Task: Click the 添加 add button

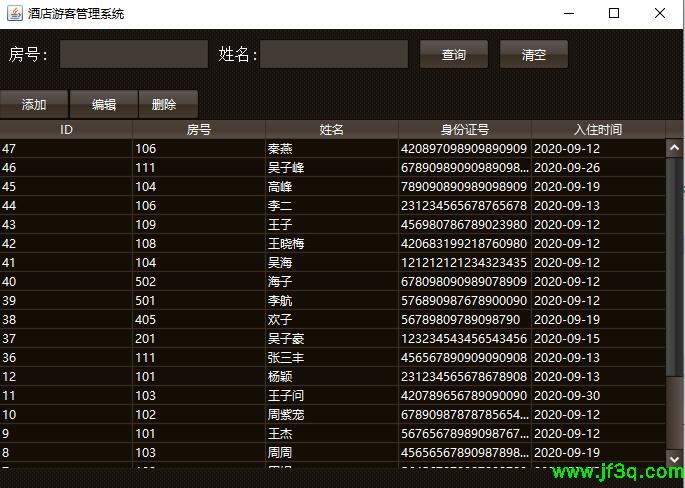Action: coord(34,104)
